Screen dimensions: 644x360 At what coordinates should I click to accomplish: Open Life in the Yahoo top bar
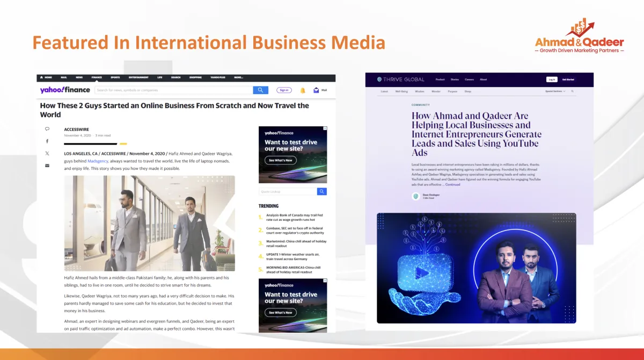click(160, 77)
